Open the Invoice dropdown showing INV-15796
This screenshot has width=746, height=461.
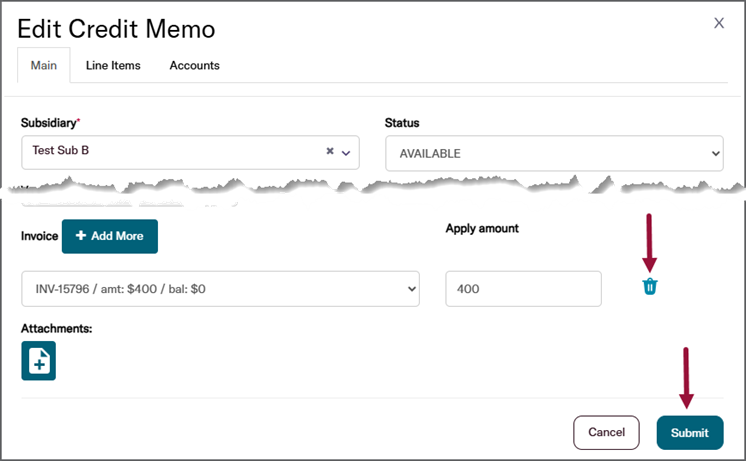point(220,289)
